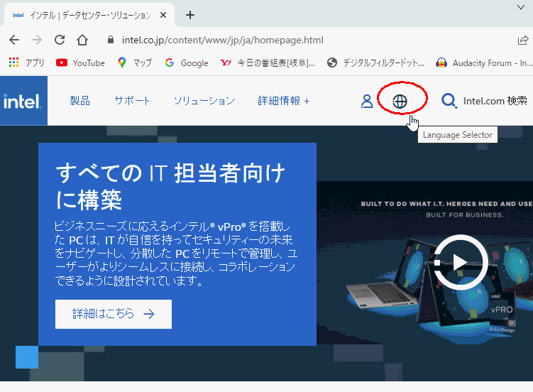
Task: Open the マップ bookmark
Action: pos(135,62)
